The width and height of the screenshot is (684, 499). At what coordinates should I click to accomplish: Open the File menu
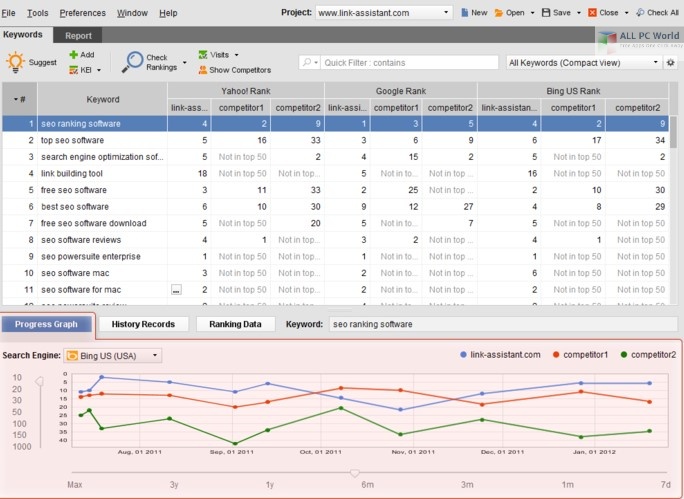coord(8,13)
